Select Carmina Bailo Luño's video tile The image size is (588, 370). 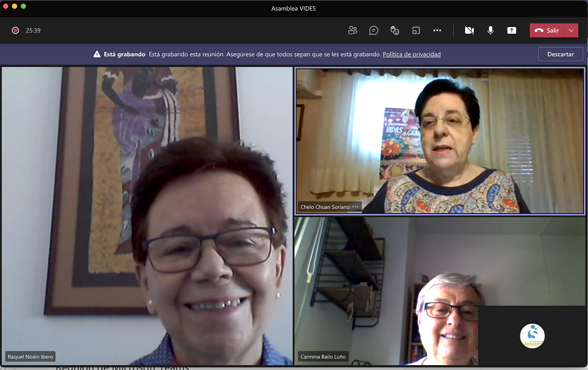382,289
